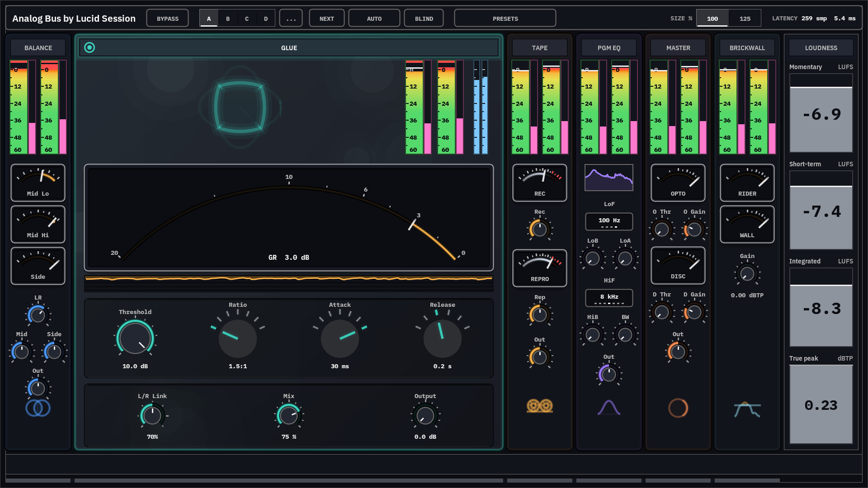
Task: Select the OPTO compressor meter
Action: (678, 183)
